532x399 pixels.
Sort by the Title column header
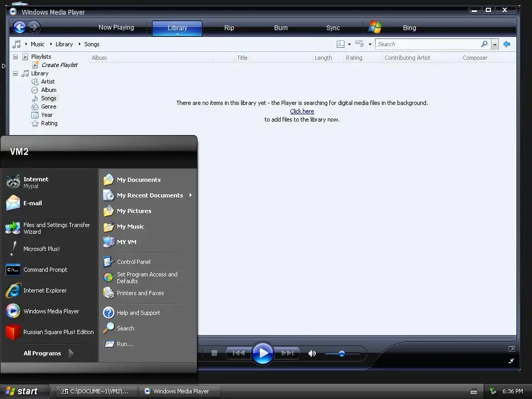coord(273,58)
